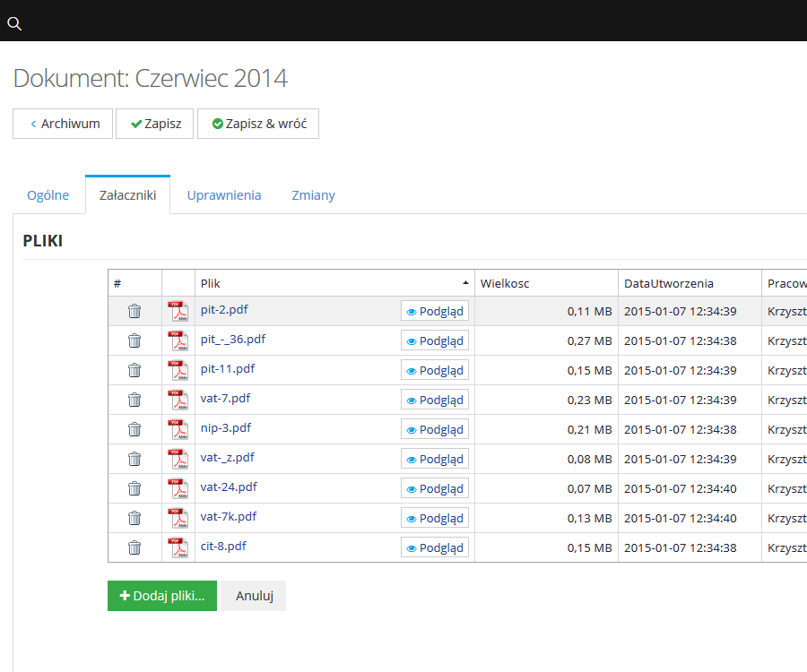This screenshot has height=672, width=807.
Task: Open the pit-11.pdf file link
Action: [228, 368]
